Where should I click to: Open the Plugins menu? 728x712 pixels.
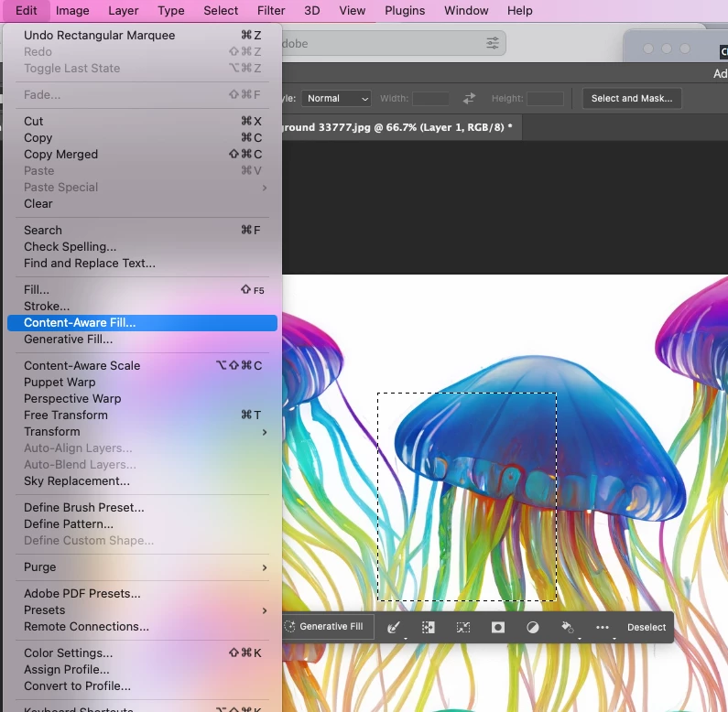click(405, 10)
